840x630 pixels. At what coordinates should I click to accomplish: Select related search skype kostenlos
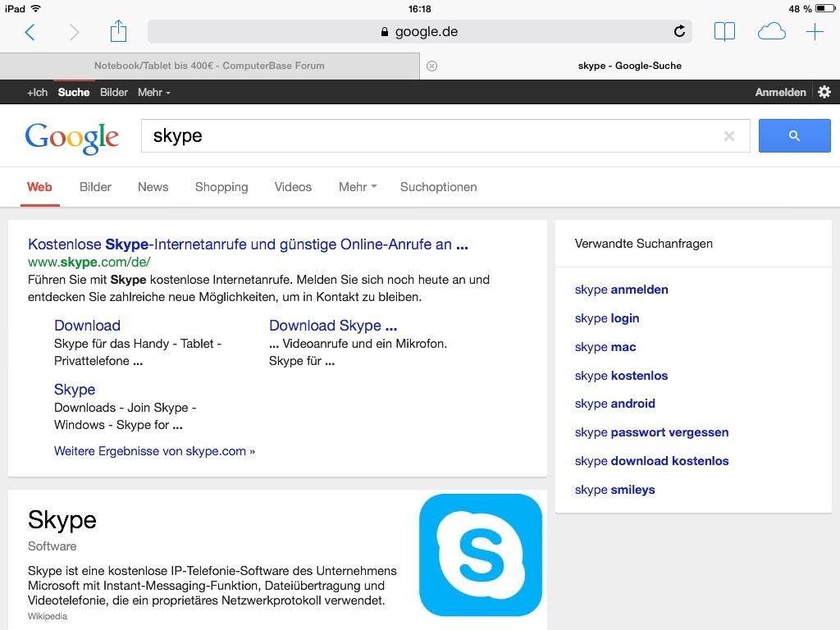click(x=622, y=376)
